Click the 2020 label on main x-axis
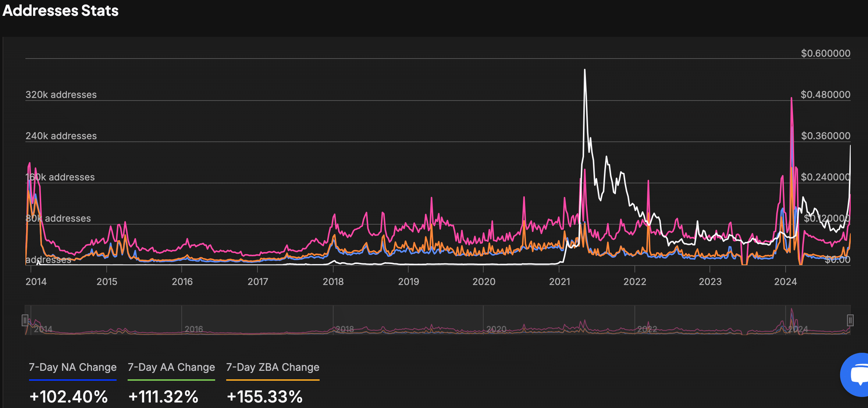Viewport: 868px width, 408px height. [x=484, y=282]
